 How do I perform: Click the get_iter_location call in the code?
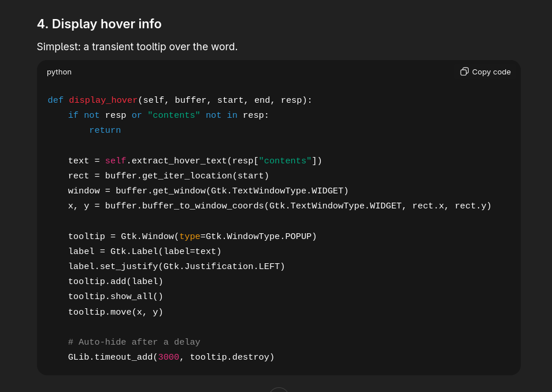184,176
